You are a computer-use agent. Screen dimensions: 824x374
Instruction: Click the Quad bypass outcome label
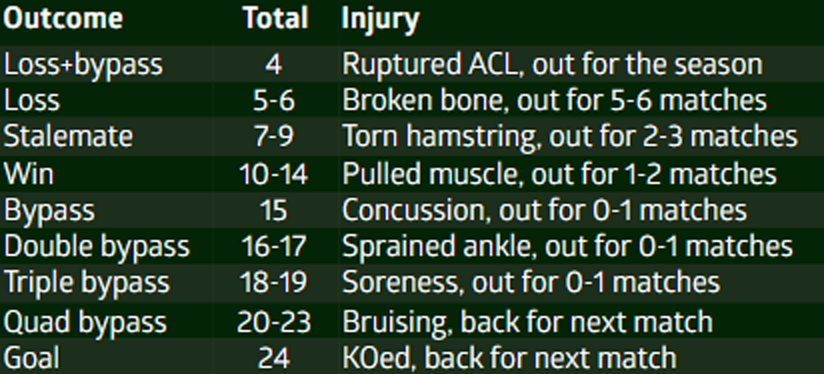click(x=85, y=321)
